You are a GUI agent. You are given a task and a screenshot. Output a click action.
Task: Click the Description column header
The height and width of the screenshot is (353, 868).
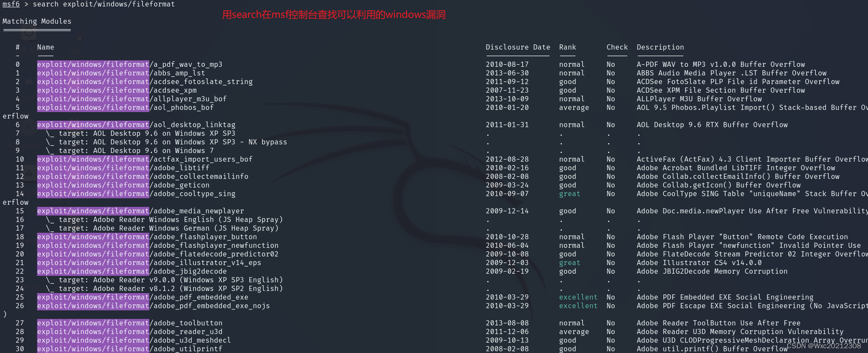click(660, 47)
